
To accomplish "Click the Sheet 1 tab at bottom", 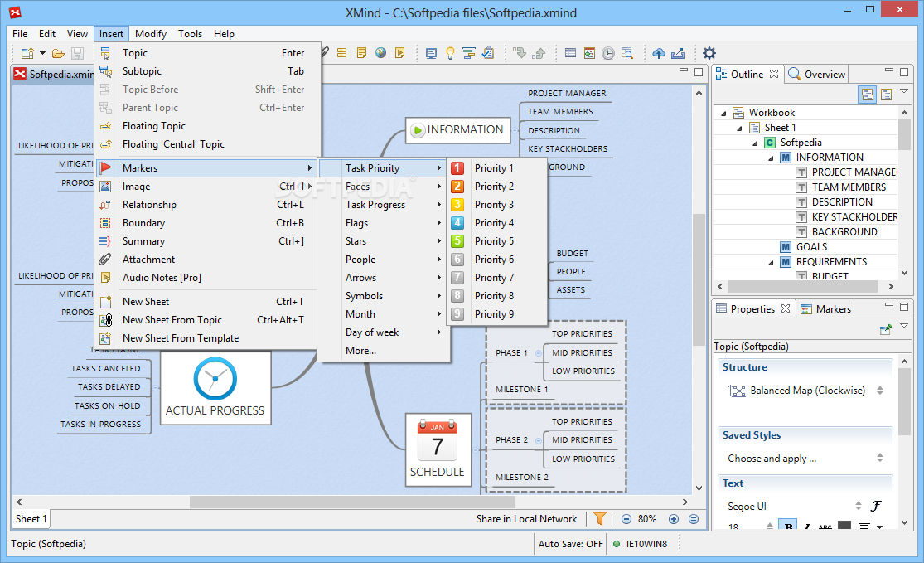I will tap(31, 519).
